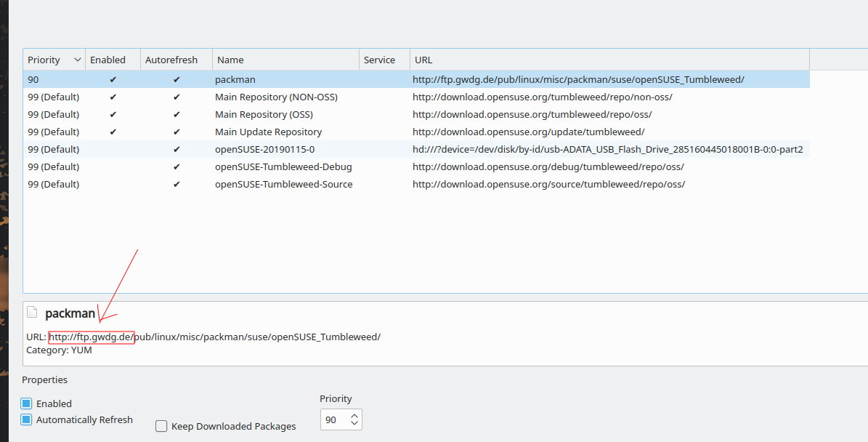Decrease priority with down arrow

(x=355, y=425)
